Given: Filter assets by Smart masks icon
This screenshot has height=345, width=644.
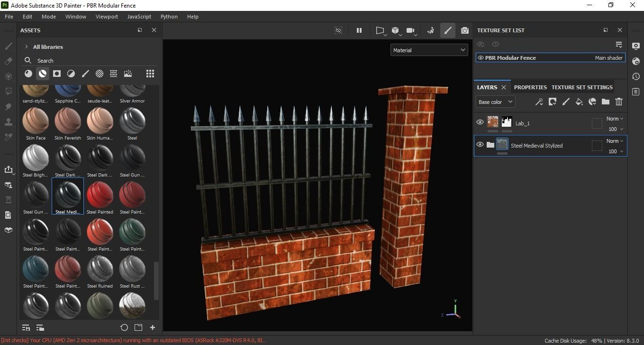Looking at the screenshot, I should [57, 74].
